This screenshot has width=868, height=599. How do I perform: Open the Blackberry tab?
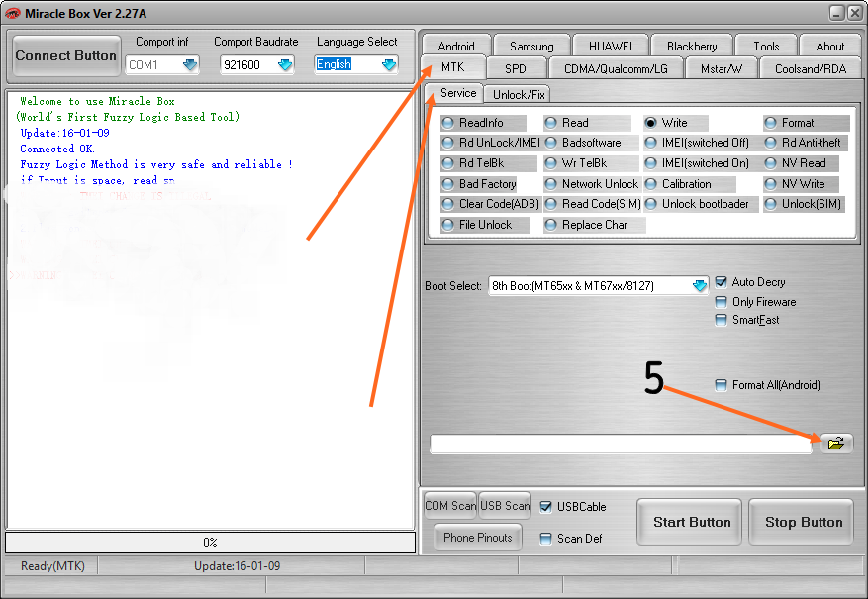point(692,46)
